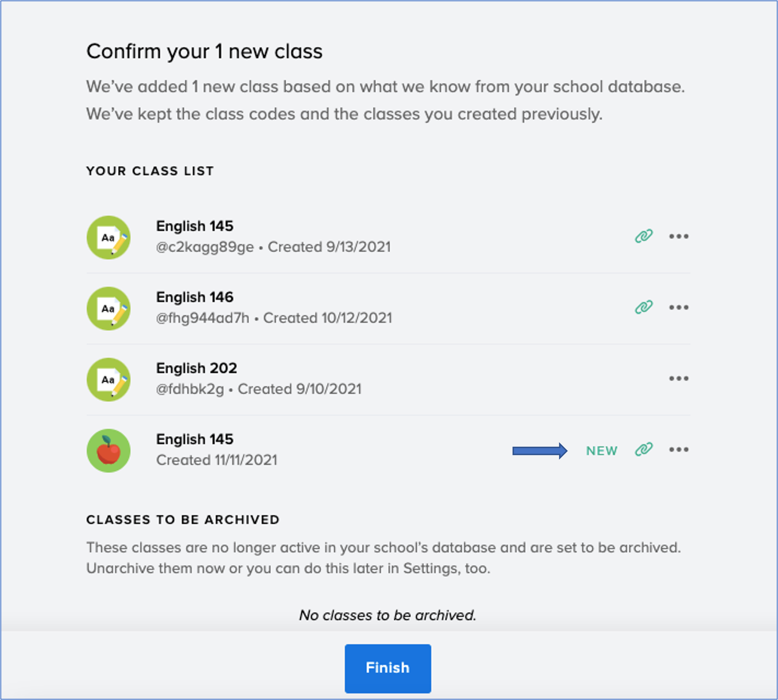Click link icon beside the NEW label

[643, 449]
